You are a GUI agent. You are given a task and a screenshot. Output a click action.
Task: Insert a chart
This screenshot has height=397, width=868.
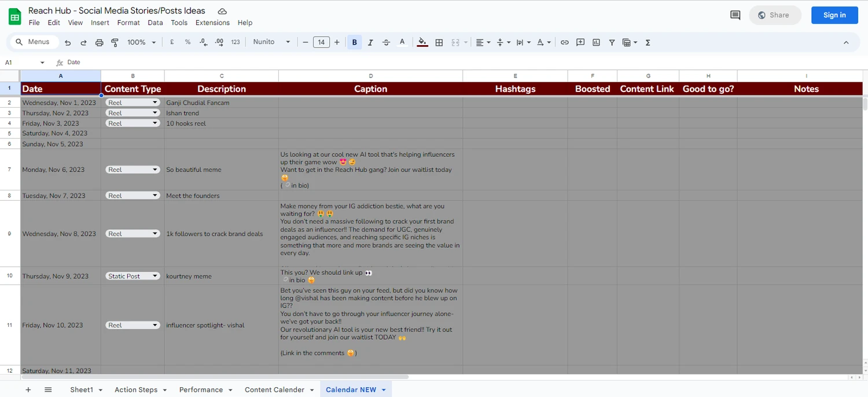(596, 42)
